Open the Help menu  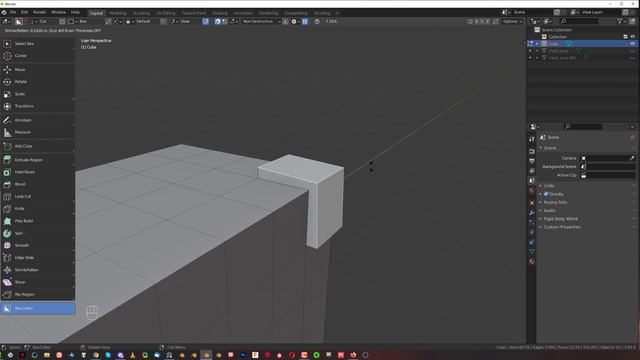(75, 13)
